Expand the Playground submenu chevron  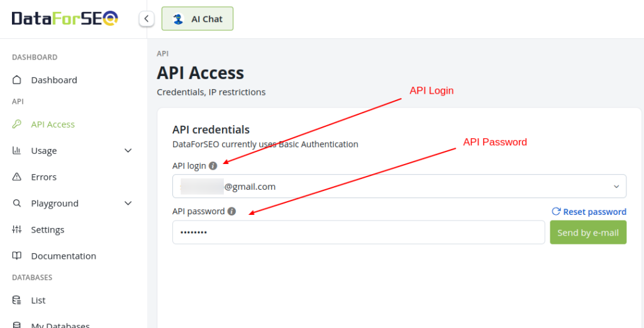pyautogui.click(x=128, y=203)
